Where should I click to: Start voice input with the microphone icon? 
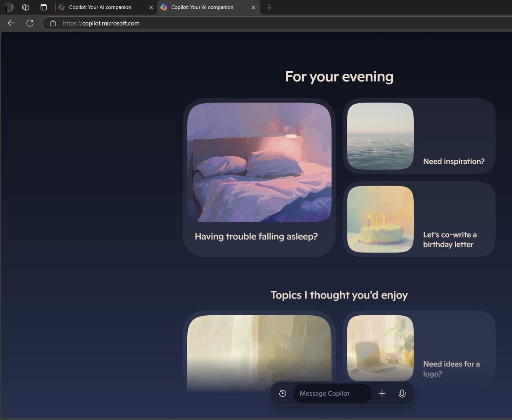coord(402,393)
